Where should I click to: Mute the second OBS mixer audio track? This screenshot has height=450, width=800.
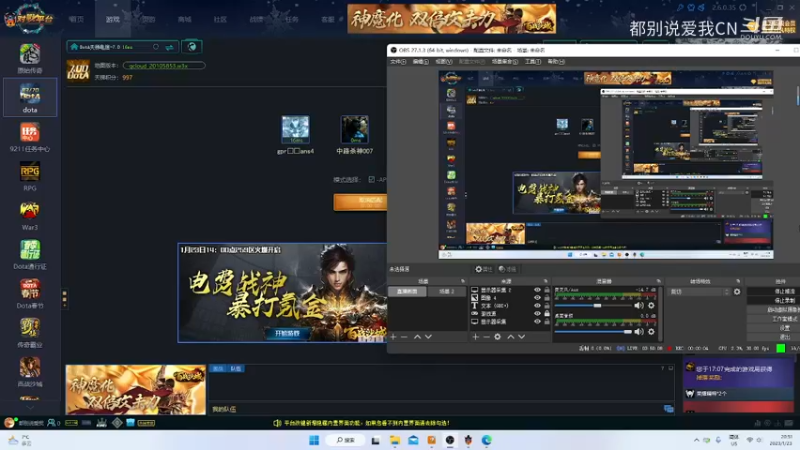point(639,332)
